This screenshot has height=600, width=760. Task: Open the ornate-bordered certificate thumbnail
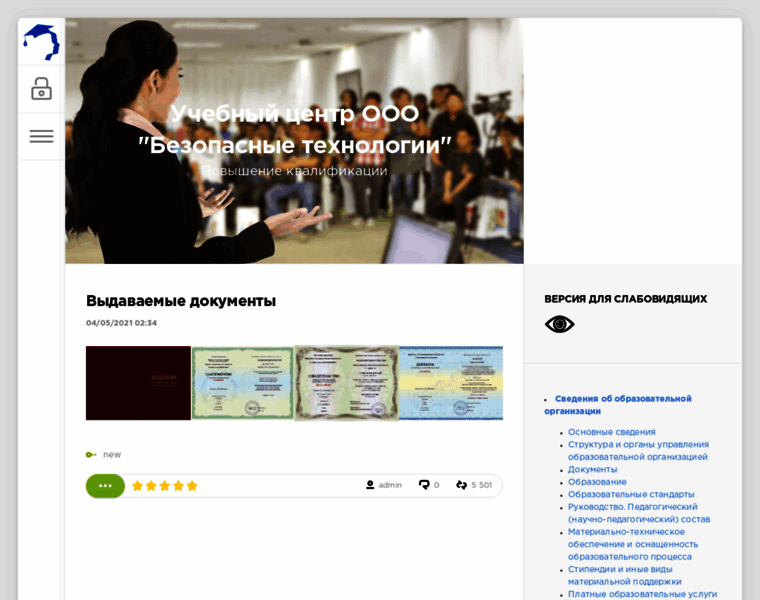pos(347,383)
